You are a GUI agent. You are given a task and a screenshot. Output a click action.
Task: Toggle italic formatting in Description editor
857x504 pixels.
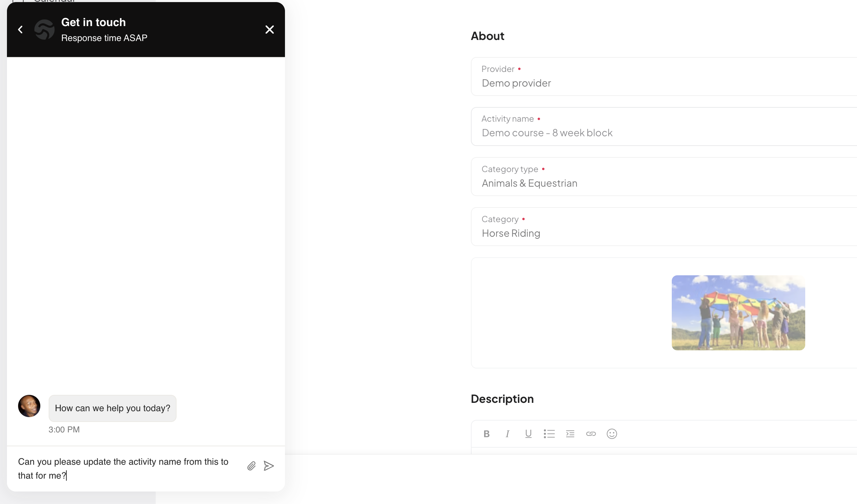tap(507, 434)
